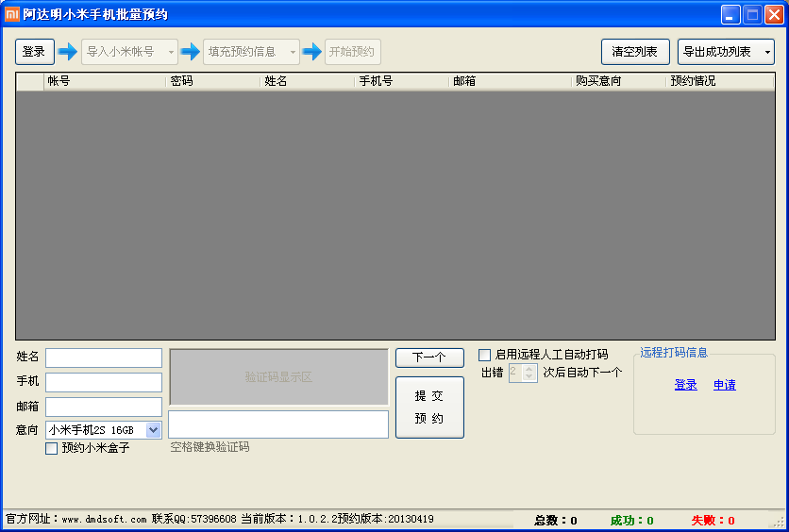Viewport: 789px width, 532px height.
Task: Enable 启用远程人工自动打码 checkbox
Action: pyautogui.click(x=484, y=355)
